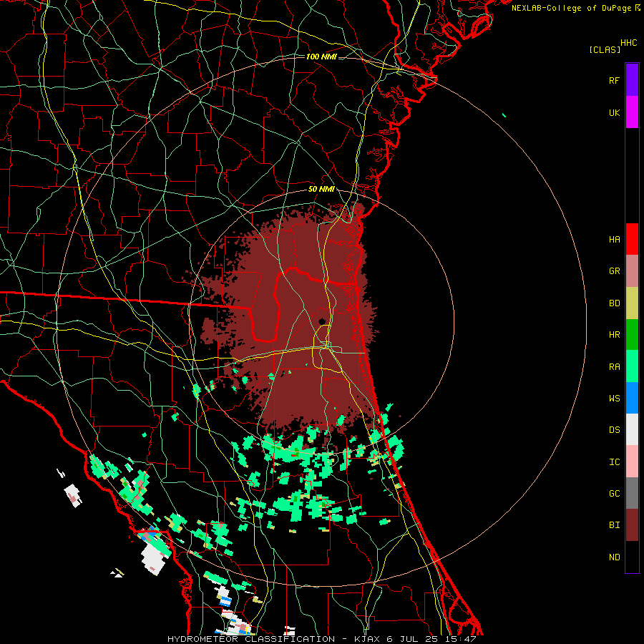Click the GR legend label
This screenshot has width=644, height=644.
[x=614, y=271]
